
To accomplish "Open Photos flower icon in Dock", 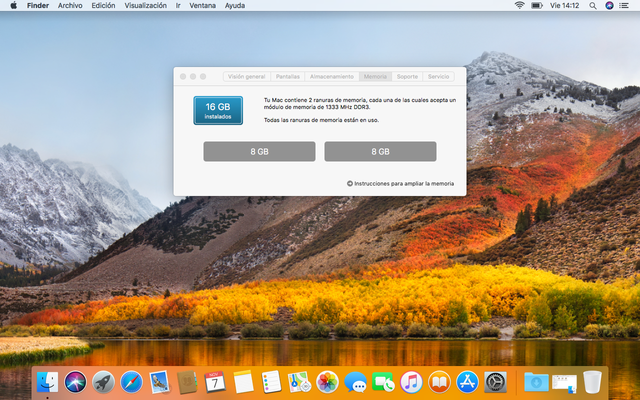I will click(x=327, y=382).
